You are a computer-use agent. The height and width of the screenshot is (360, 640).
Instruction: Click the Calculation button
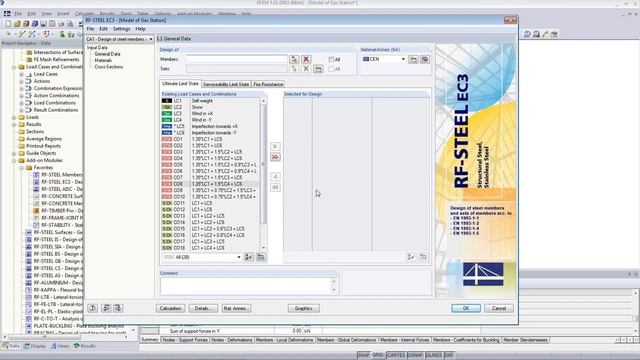tap(170, 308)
